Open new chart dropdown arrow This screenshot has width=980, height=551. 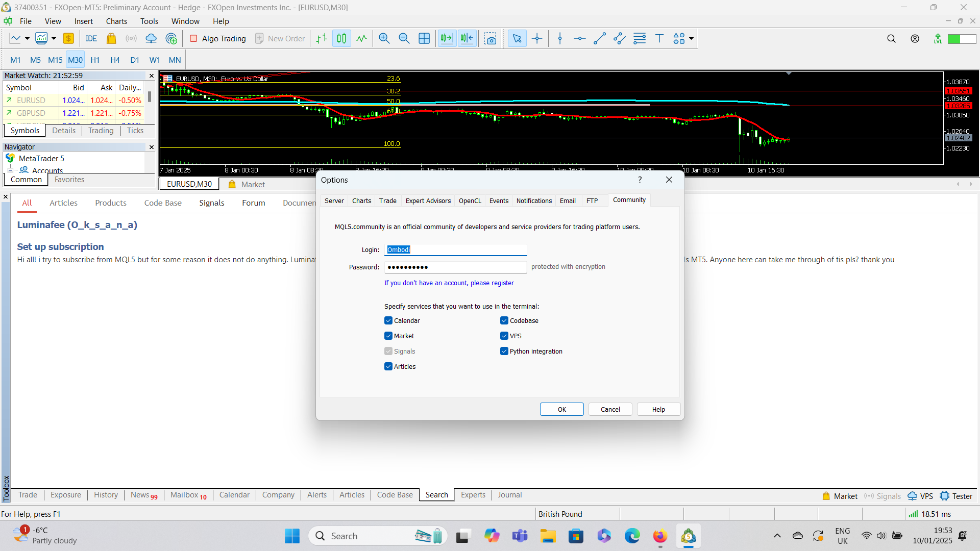click(27, 38)
